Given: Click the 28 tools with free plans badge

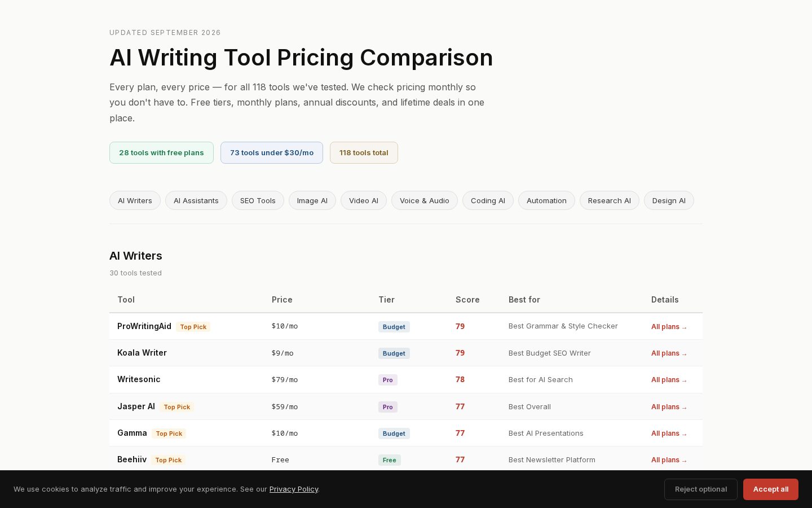Looking at the screenshot, I should (161, 152).
